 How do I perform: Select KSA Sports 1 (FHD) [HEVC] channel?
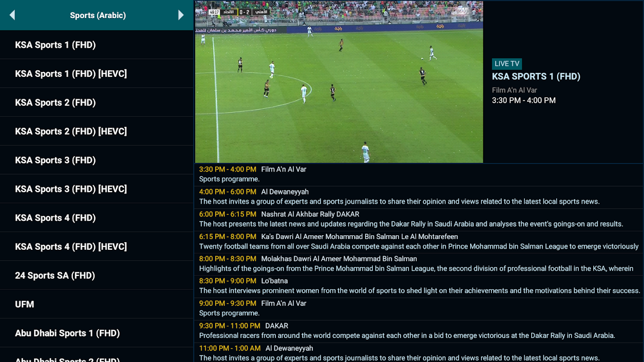coord(96,73)
